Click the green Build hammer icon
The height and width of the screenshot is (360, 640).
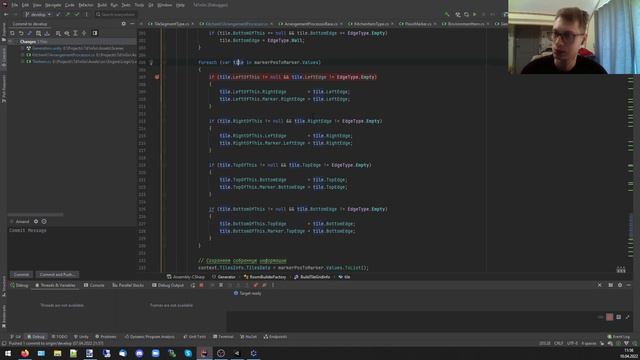click(447, 14)
